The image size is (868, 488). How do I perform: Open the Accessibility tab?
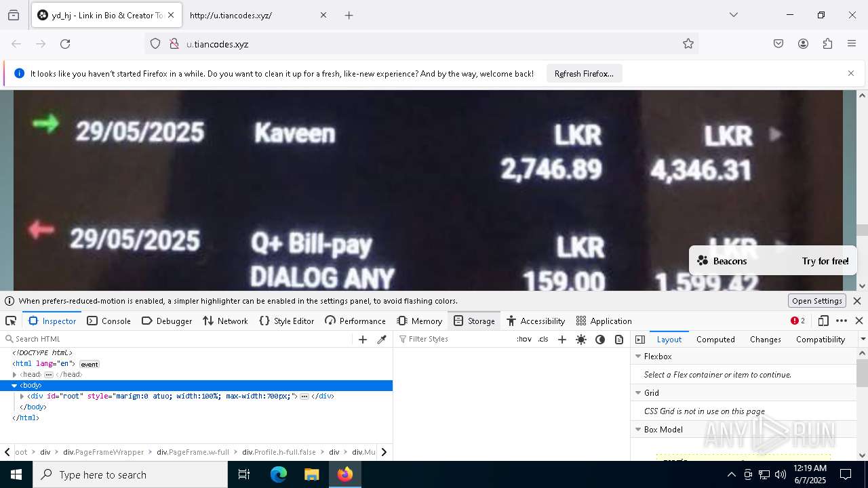coord(536,321)
